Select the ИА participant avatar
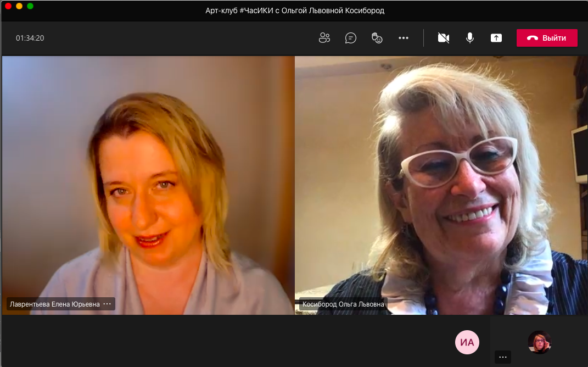The width and height of the screenshot is (588, 367). [467, 342]
